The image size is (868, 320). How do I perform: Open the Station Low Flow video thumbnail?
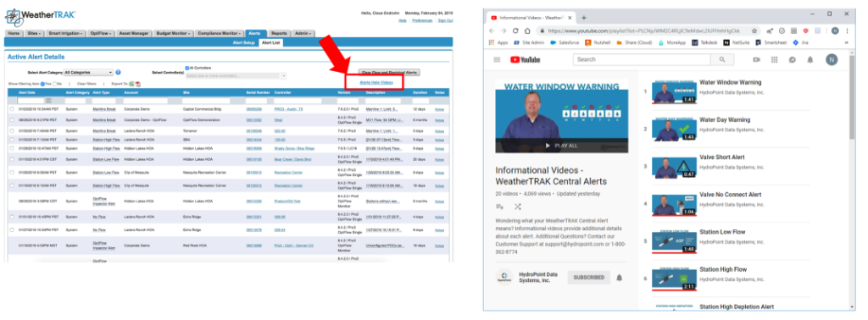point(674,243)
